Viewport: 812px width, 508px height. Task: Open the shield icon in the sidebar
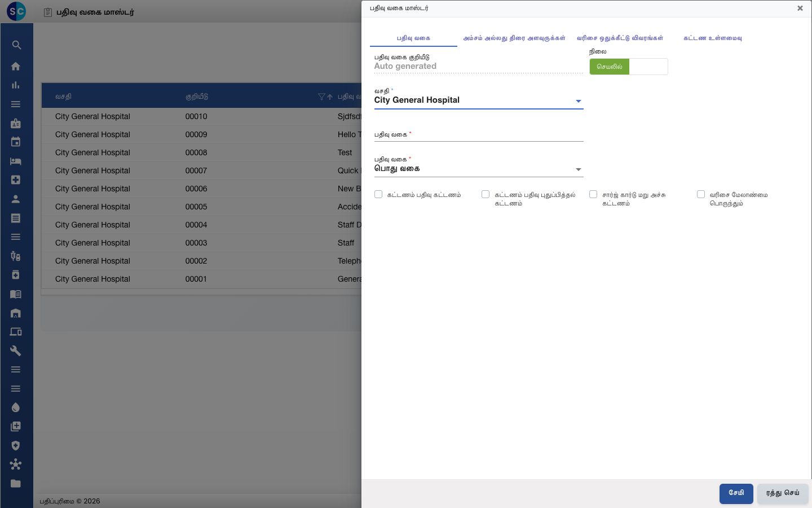(16, 445)
